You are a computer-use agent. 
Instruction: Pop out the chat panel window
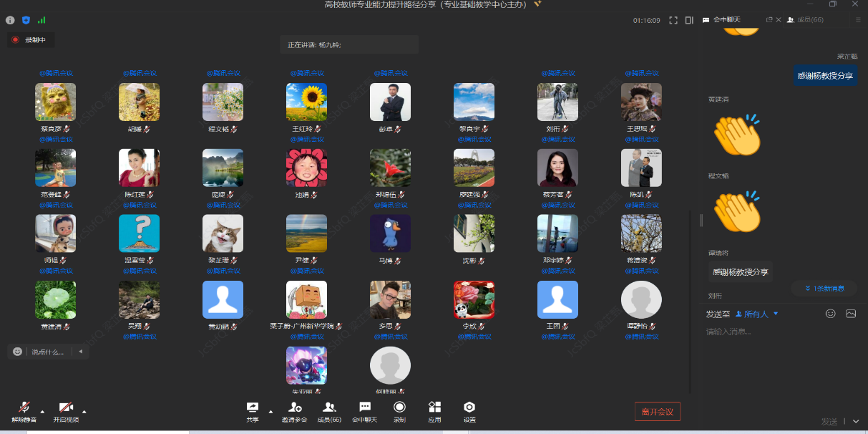pyautogui.click(x=769, y=20)
